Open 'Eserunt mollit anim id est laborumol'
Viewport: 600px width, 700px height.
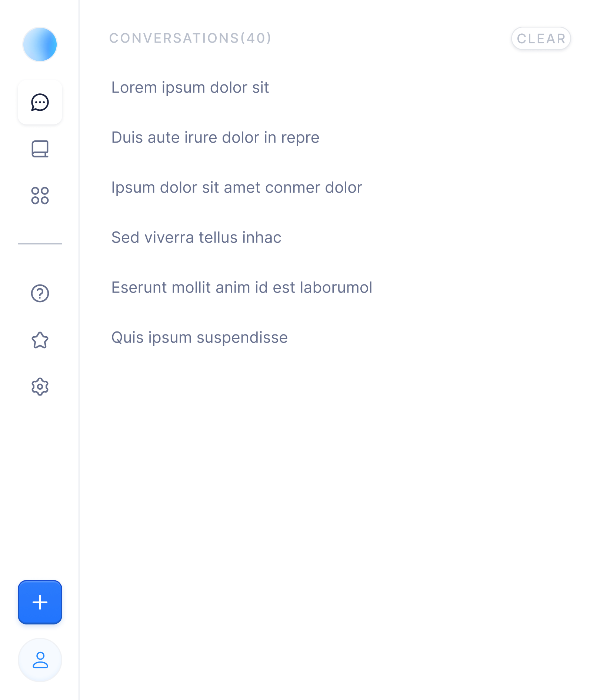tap(242, 287)
